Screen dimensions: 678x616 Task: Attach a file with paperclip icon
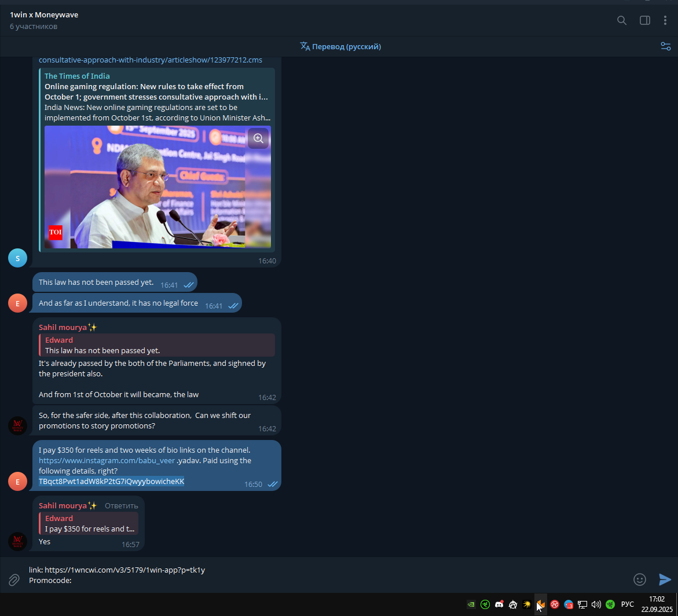point(14,580)
